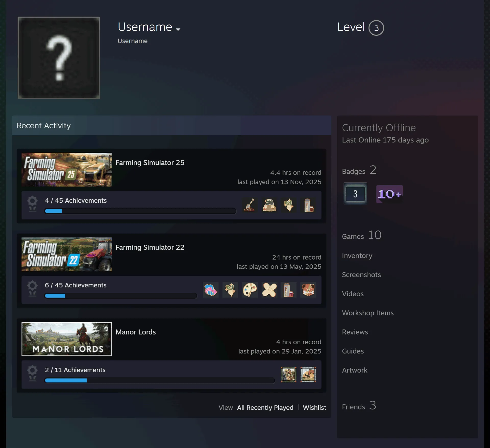The width and height of the screenshot is (490, 448).
Task: Open Manor Lords game banner
Action: click(67, 339)
